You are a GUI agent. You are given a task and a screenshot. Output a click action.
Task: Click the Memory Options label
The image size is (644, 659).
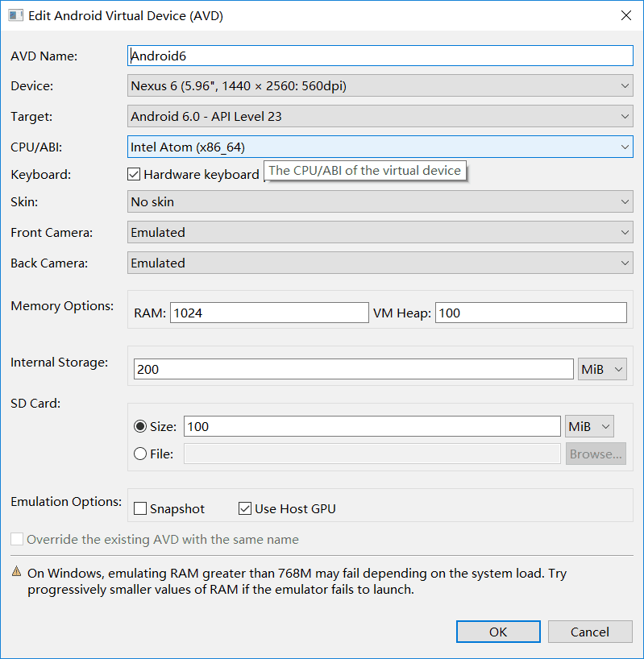pyautogui.click(x=62, y=306)
